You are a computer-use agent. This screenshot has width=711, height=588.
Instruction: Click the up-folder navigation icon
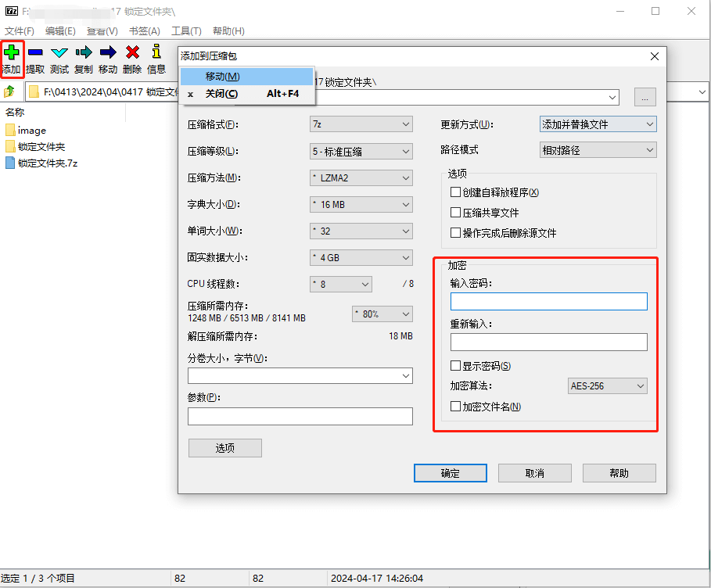(10, 91)
